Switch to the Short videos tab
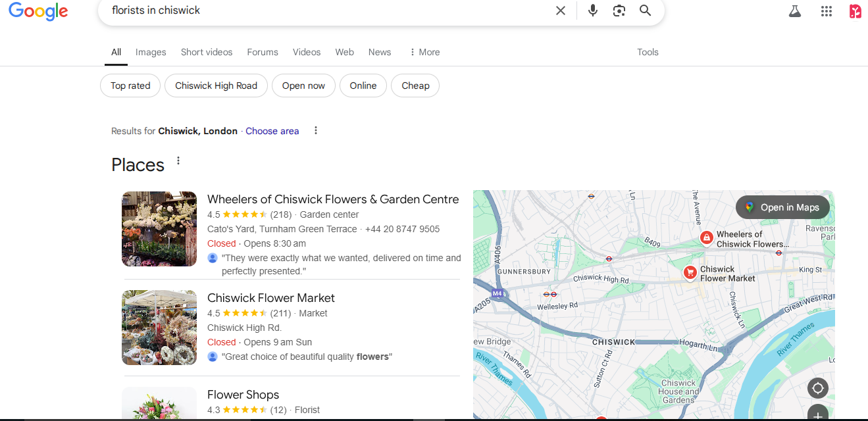Image resolution: width=868 pixels, height=421 pixels. 207,52
